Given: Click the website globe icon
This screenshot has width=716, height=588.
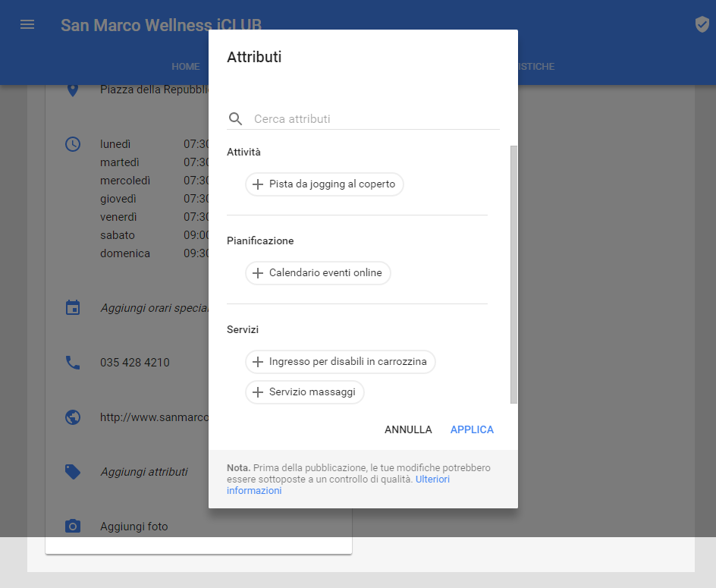Looking at the screenshot, I should coord(73,417).
